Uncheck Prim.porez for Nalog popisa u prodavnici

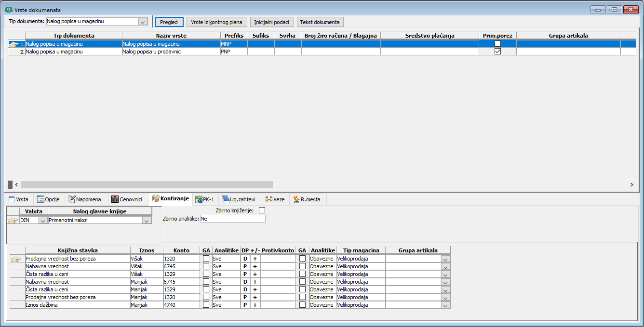point(498,52)
